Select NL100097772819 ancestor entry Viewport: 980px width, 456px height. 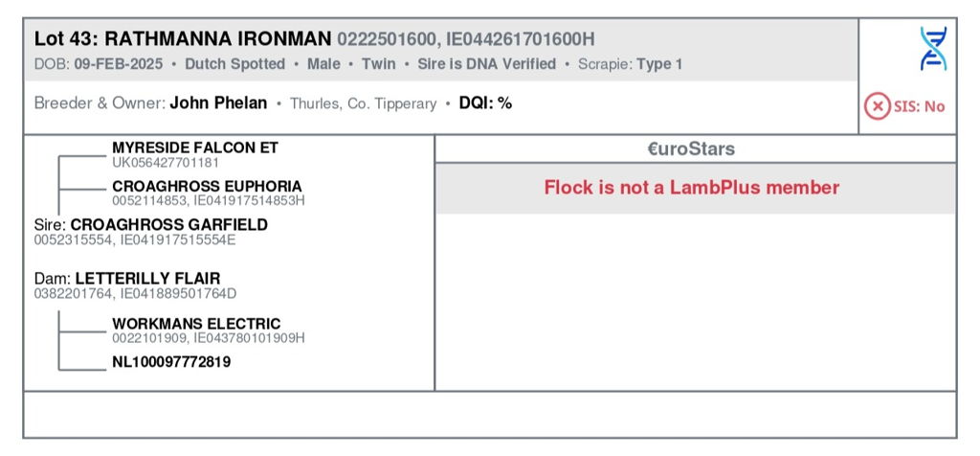[171, 361]
